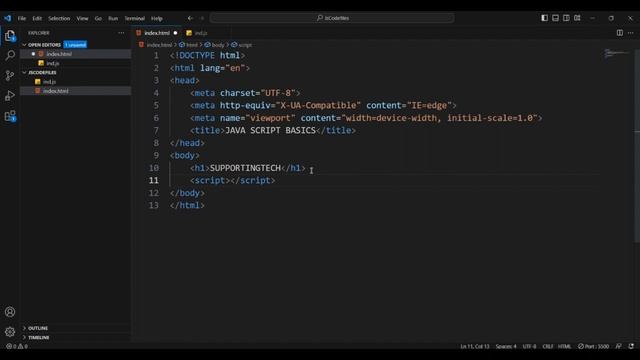
Task: Click the index.html file icon in JSCODEFILES
Action: pyautogui.click(x=38, y=91)
